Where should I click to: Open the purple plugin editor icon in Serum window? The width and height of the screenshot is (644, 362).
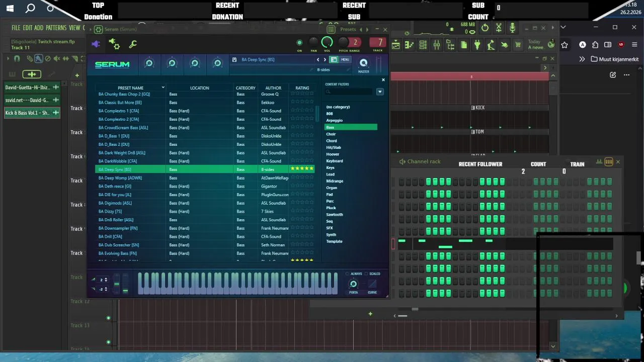tap(96, 44)
